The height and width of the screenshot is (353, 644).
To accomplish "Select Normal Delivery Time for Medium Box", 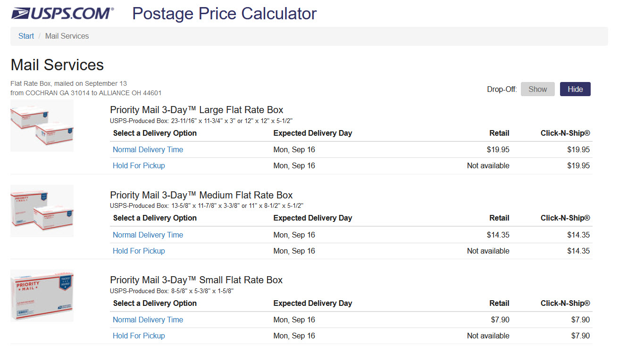I will [148, 235].
